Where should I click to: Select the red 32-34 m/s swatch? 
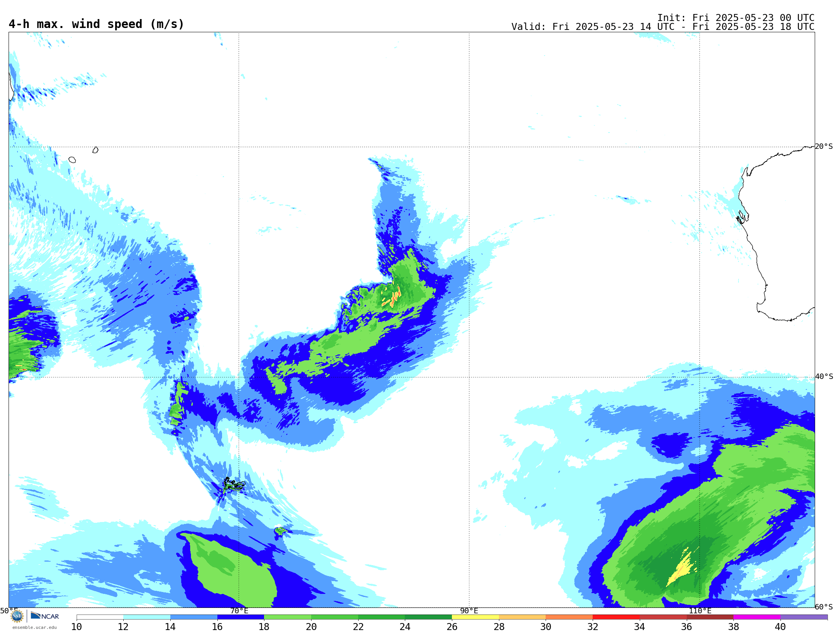pyautogui.click(x=616, y=617)
